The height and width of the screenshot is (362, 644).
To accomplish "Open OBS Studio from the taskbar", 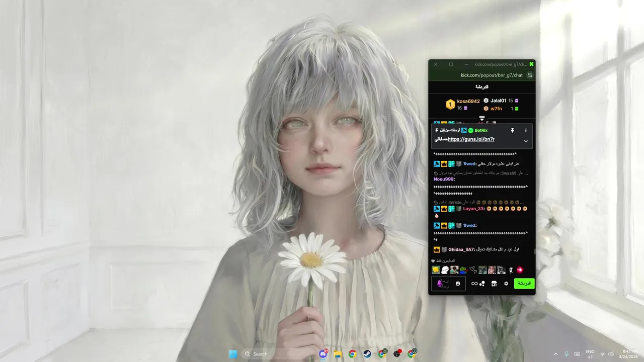I will 397,354.
